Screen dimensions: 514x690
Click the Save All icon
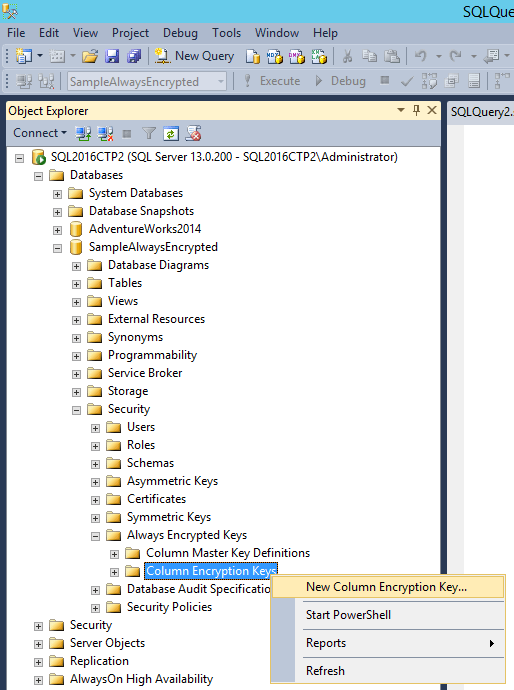click(134, 56)
